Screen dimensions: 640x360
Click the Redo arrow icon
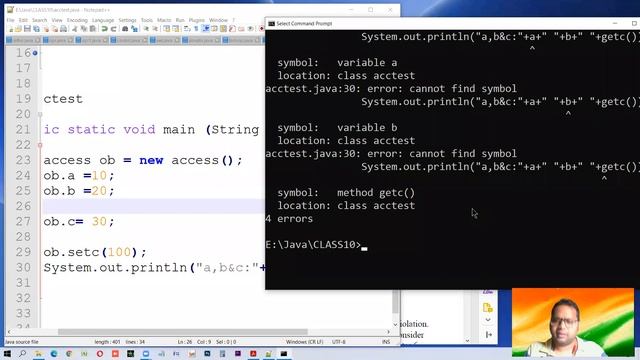pos(113,29)
